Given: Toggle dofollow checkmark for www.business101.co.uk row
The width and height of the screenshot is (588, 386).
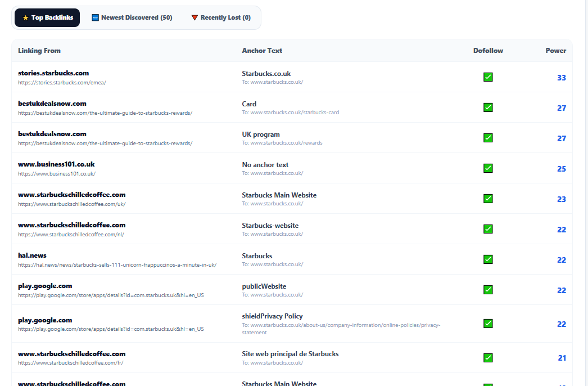Looking at the screenshot, I should [488, 168].
